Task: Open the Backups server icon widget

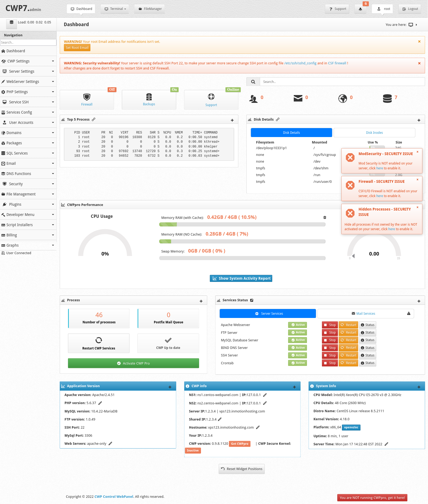Action: coord(149,97)
